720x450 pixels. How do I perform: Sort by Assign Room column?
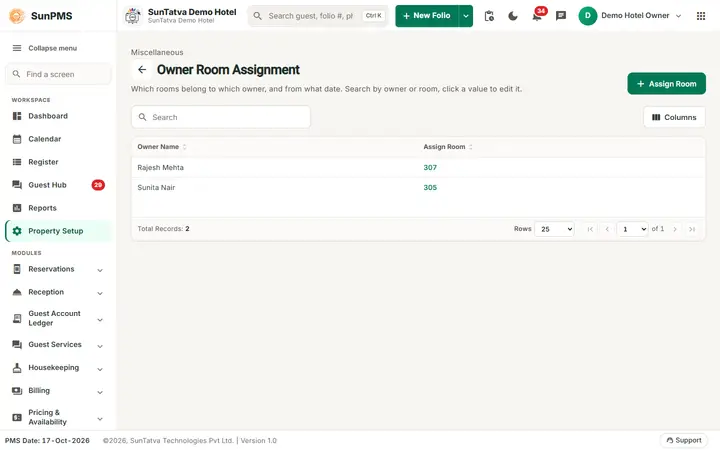[448, 147]
